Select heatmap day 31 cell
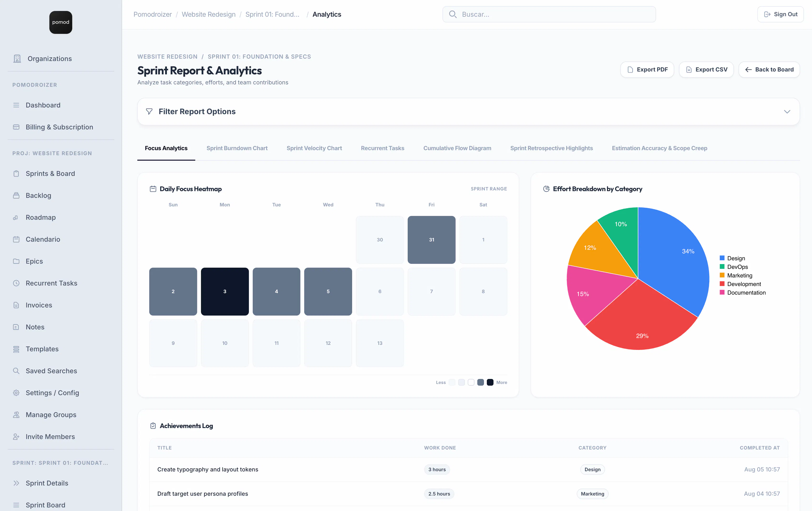This screenshot has height=511, width=812. pos(431,240)
